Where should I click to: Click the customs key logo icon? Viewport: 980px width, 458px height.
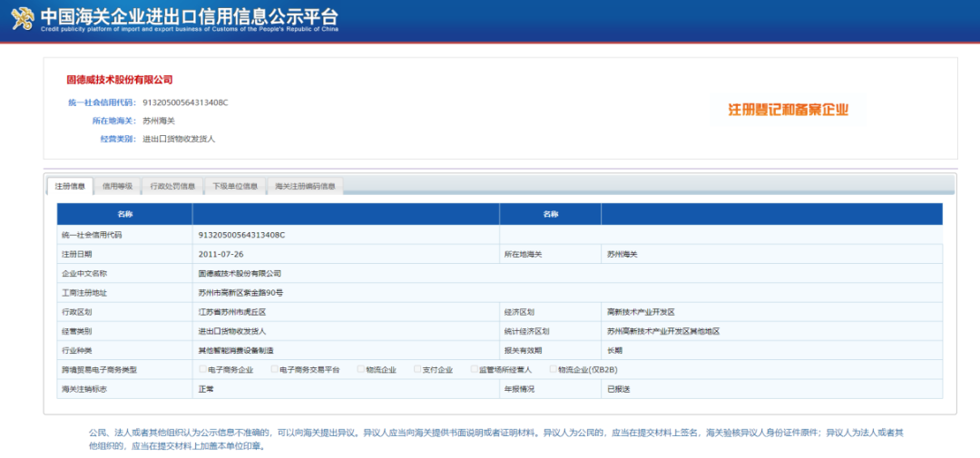tap(23, 19)
